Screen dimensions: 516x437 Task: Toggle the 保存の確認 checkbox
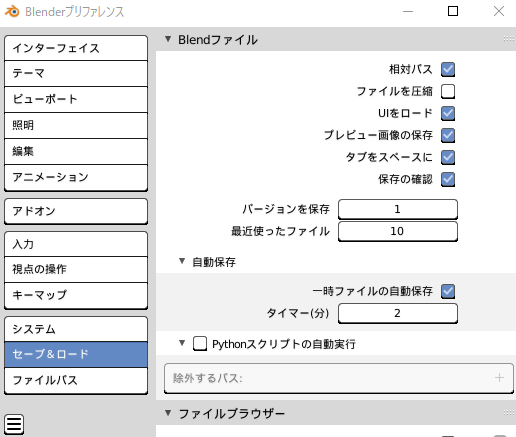(x=448, y=179)
